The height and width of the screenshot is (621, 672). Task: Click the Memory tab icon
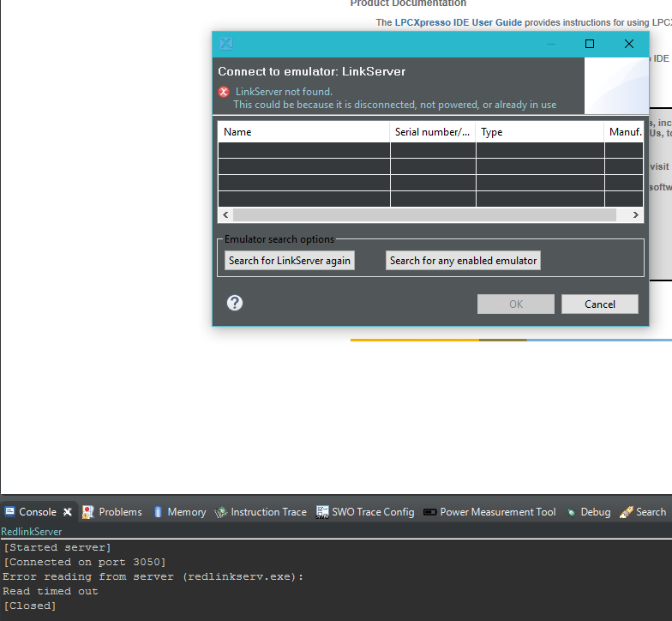click(x=158, y=511)
